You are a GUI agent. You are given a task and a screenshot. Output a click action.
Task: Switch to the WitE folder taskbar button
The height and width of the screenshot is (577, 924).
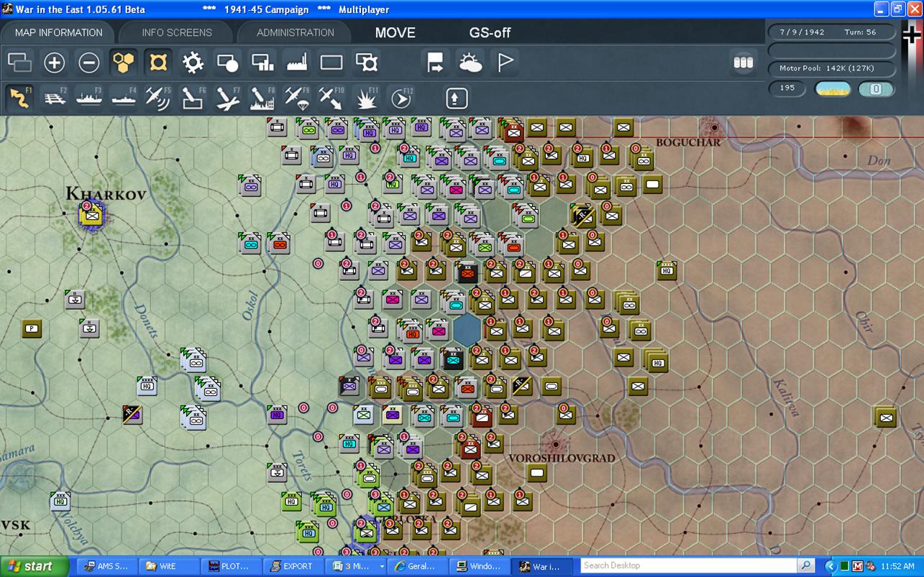point(168,566)
